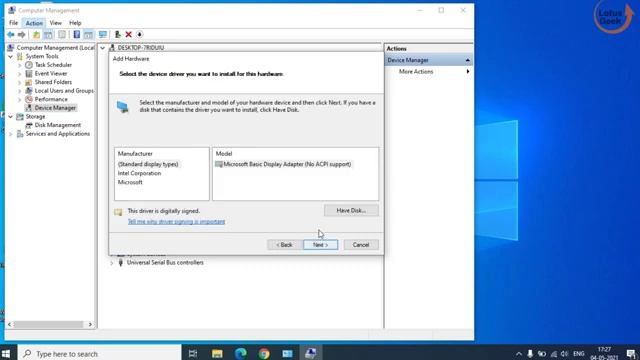The image size is (640, 360).
Task: Toggle Show/Hide Action Pane toolbar icon
Action: tap(88, 35)
